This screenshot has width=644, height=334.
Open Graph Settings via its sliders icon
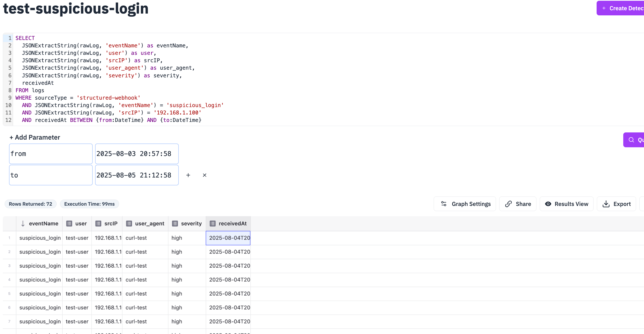pyautogui.click(x=444, y=204)
